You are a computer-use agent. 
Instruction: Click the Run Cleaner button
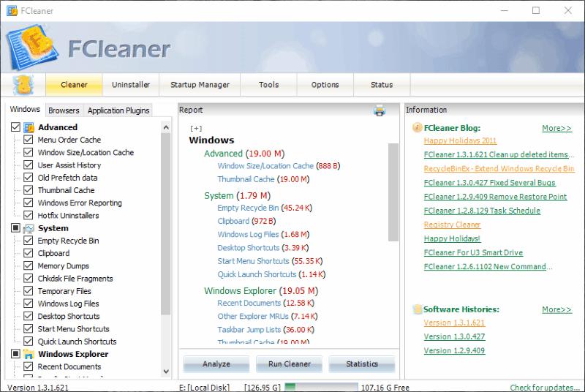pos(289,364)
